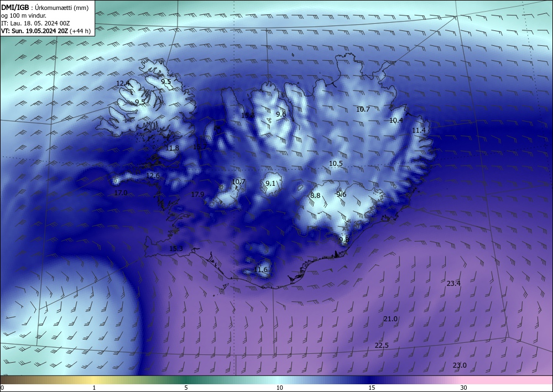Viewport: 553px width, 392px height.
Task: Click the 10.7 value next to 9.1
Action: [x=238, y=182]
